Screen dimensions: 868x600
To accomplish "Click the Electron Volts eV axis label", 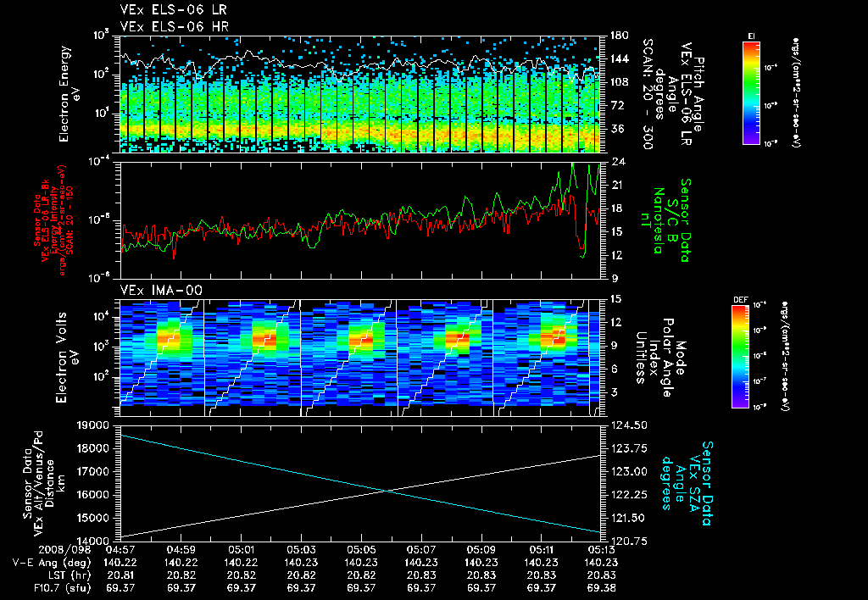I will click(x=66, y=357).
